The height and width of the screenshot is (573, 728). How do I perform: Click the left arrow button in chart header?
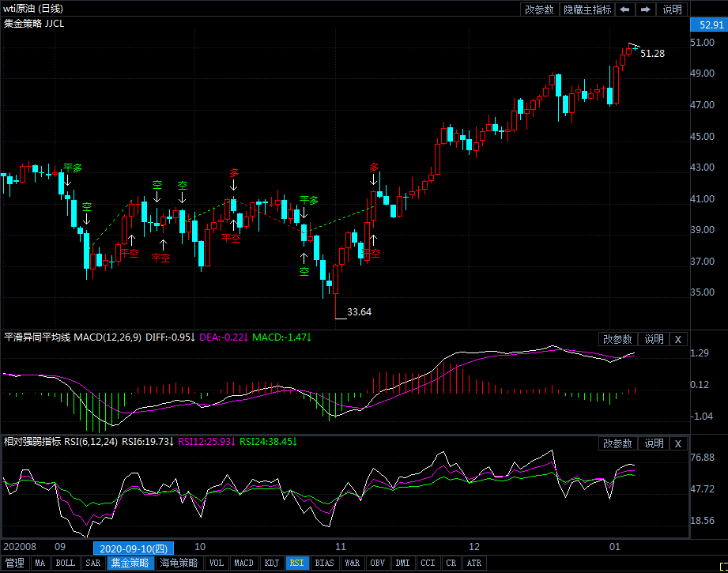pyautogui.click(x=625, y=9)
